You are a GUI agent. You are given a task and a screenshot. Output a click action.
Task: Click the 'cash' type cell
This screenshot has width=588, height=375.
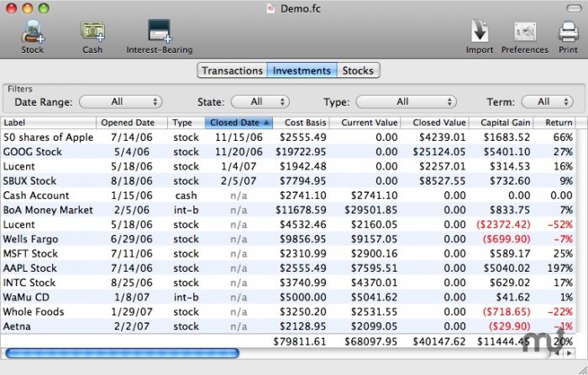pos(186,195)
